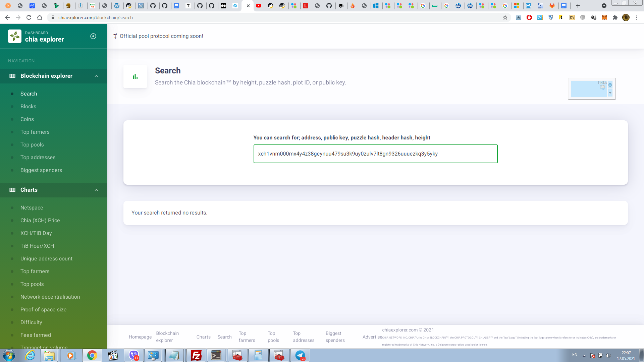
Task: Click footer Charts link
Action: [x=204, y=337]
